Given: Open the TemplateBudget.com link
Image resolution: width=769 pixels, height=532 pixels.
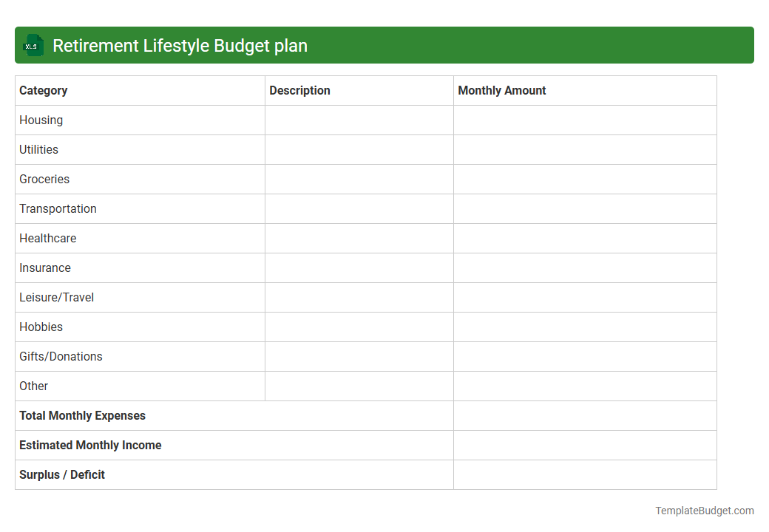Looking at the screenshot, I should pyautogui.click(x=703, y=510).
